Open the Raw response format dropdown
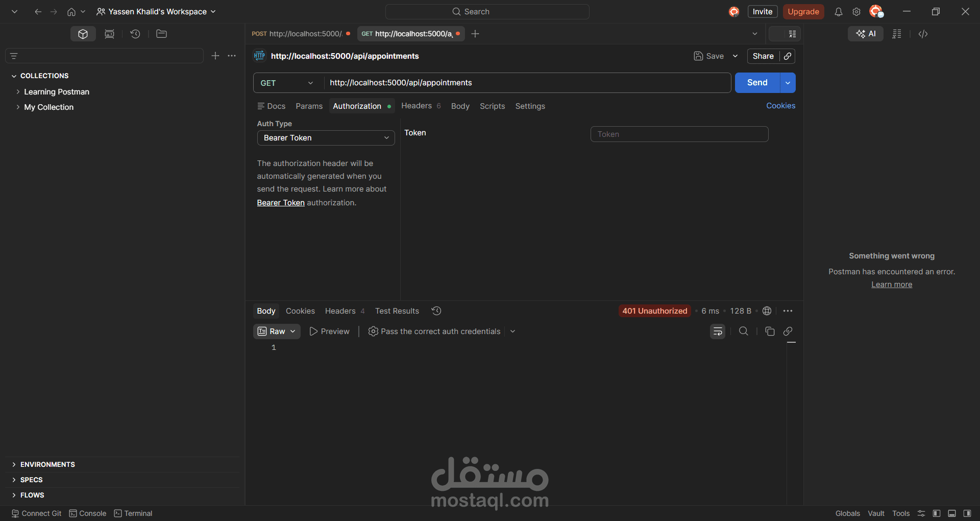This screenshot has width=980, height=521. pos(277,331)
